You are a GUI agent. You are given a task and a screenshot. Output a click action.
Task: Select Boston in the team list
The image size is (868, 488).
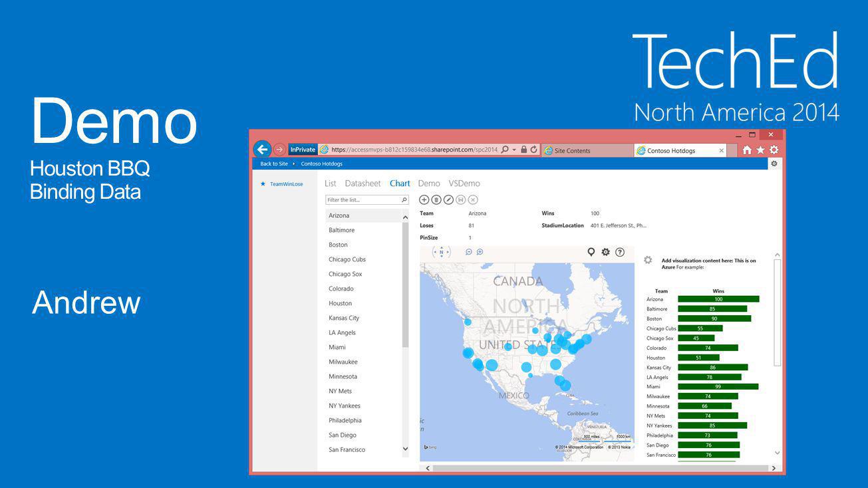(363, 245)
